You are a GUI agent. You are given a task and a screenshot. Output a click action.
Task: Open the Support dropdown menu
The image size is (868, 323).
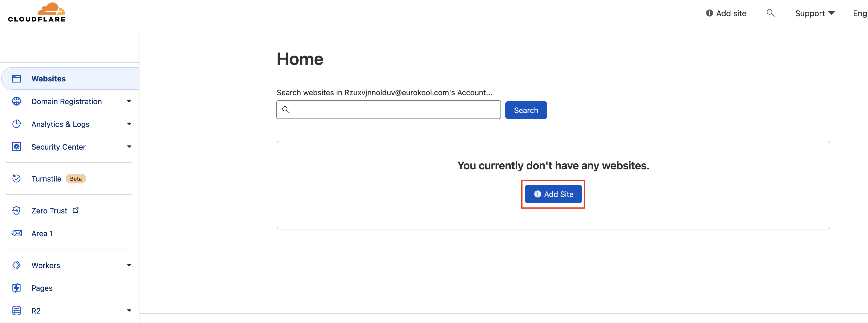pyautogui.click(x=814, y=13)
